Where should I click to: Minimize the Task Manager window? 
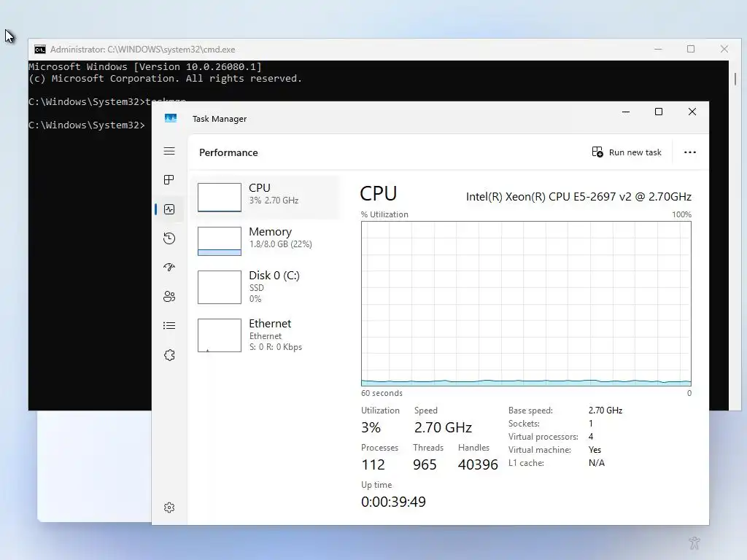[x=626, y=112]
